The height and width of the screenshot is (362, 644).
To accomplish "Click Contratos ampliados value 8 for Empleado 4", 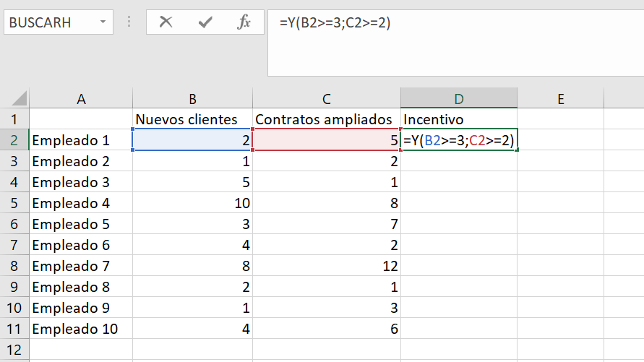I will point(327,203).
